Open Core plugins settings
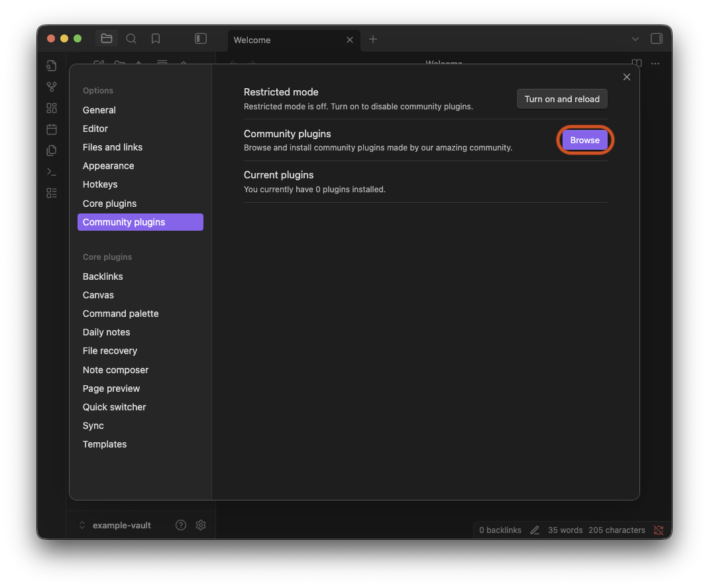Viewport: 709px width, 588px height. (x=140, y=204)
